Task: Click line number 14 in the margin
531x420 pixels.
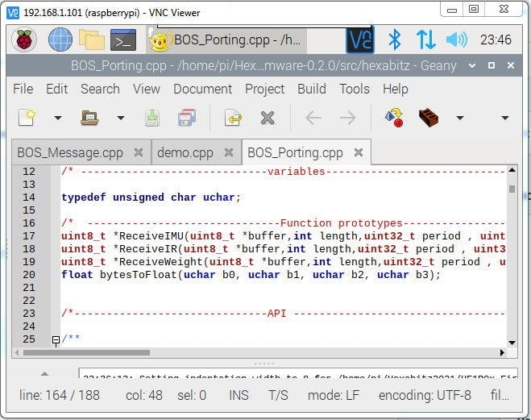Action: pyautogui.click(x=29, y=198)
